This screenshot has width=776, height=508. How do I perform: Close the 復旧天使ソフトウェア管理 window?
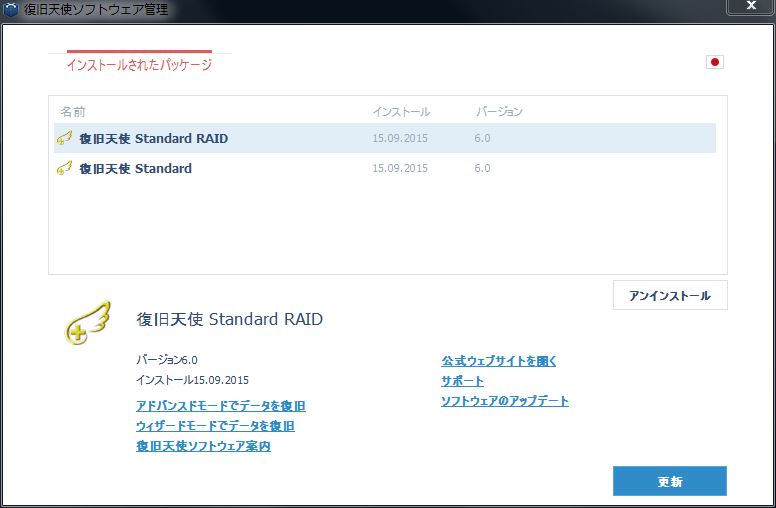coord(750,6)
